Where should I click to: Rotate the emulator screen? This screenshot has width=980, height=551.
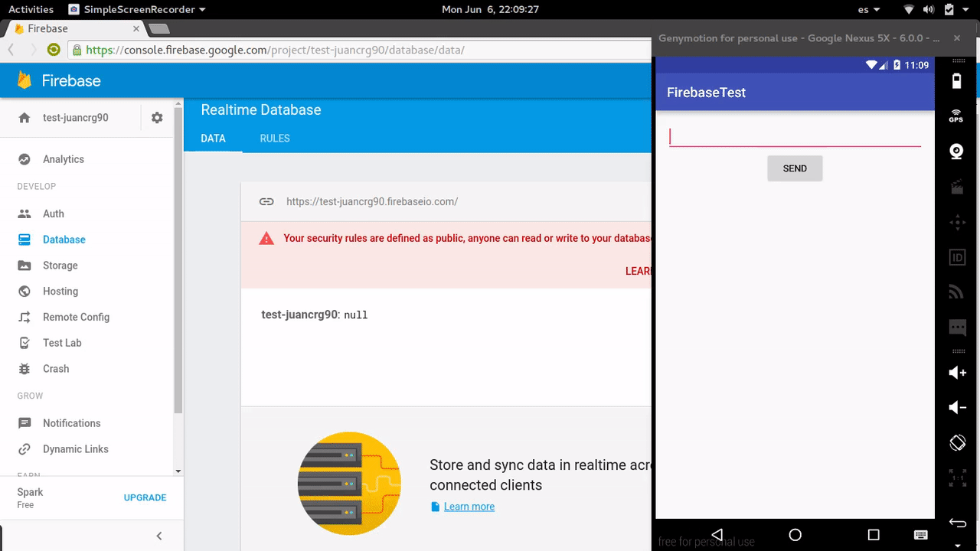pyautogui.click(x=957, y=442)
